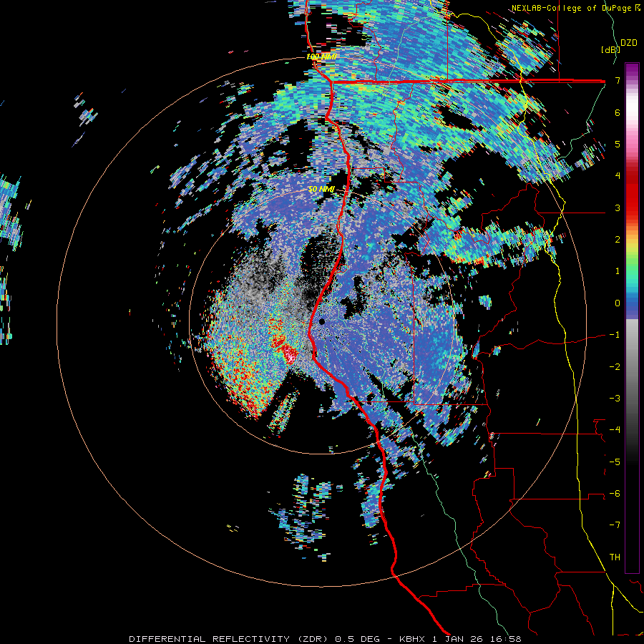This screenshot has width=644, height=644.
Task: Click the -3 dB legend label
Action: click(x=615, y=399)
